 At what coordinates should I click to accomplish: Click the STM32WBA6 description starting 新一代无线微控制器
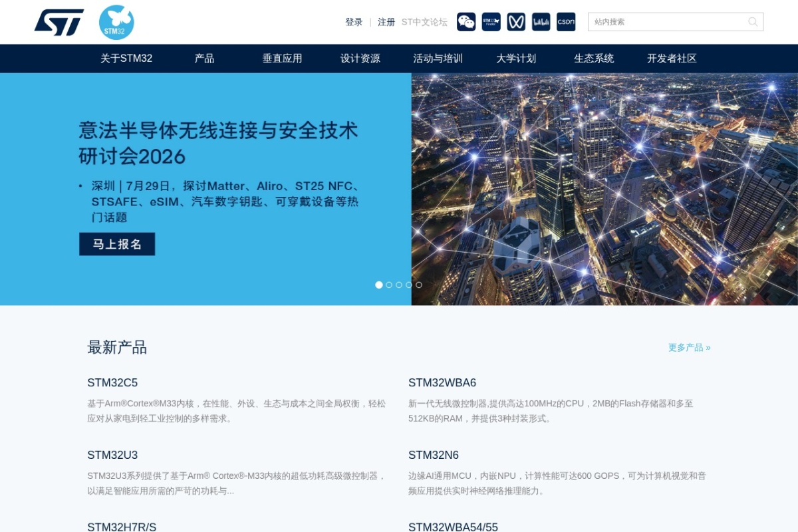pyautogui.click(x=551, y=411)
